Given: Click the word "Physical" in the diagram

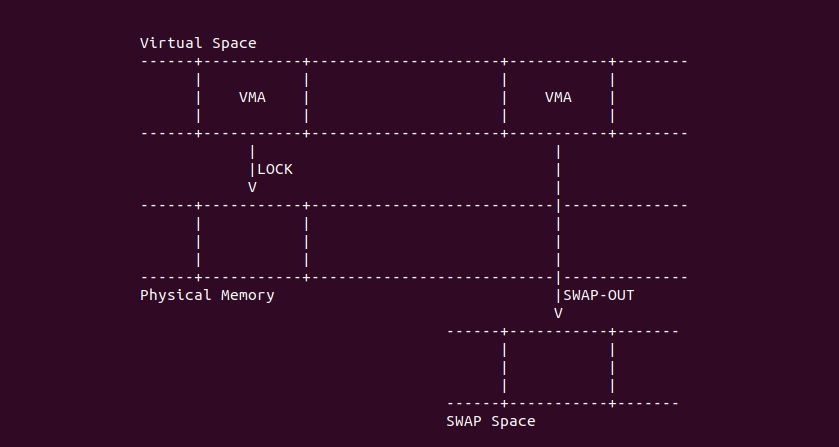Looking at the screenshot, I should (x=175, y=295).
